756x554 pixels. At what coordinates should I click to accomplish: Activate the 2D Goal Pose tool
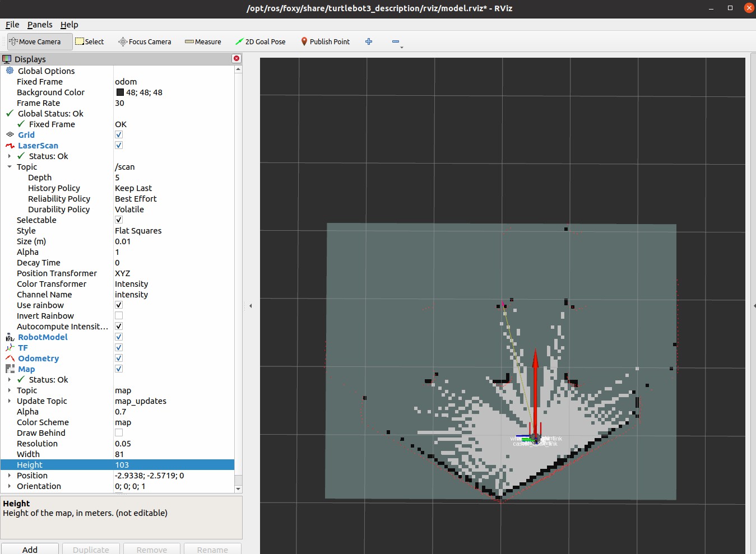[261, 41]
